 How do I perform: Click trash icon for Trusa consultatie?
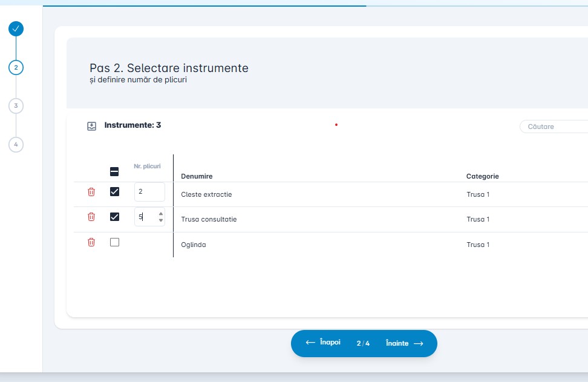click(x=91, y=217)
